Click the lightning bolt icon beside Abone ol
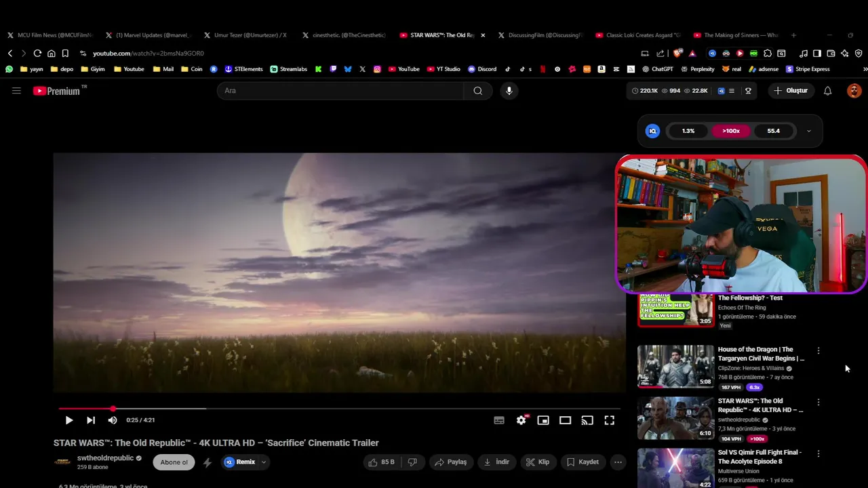The image size is (868, 488). click(x=208, y=462)
